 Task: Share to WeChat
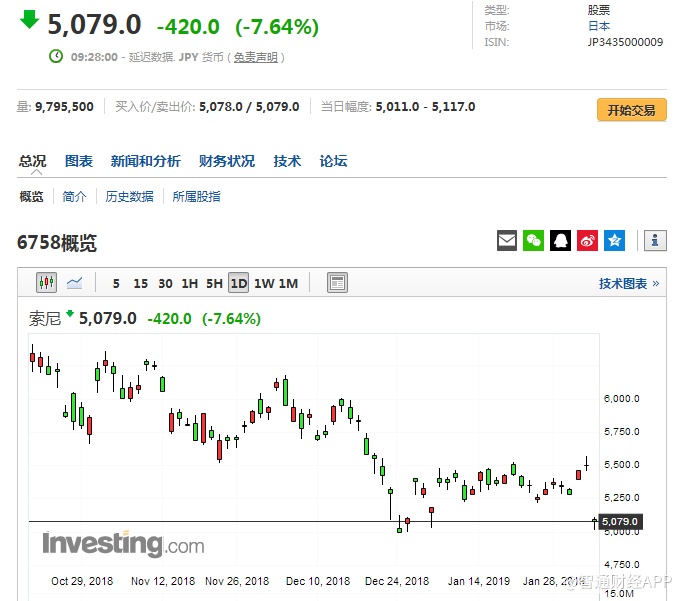click(534, 241)
